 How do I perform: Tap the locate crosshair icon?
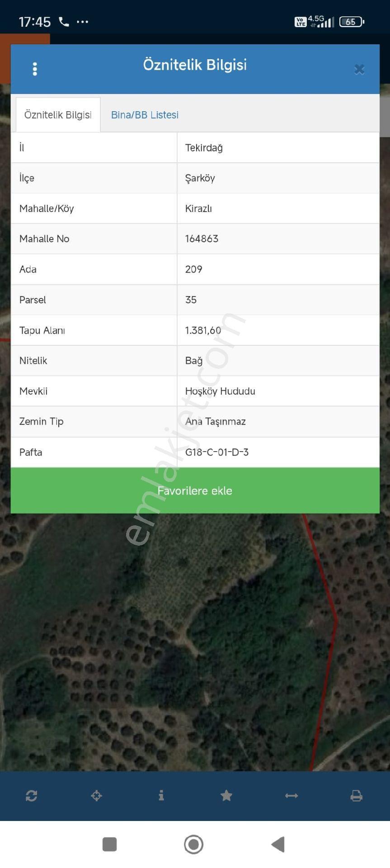(x=96, y=796)
